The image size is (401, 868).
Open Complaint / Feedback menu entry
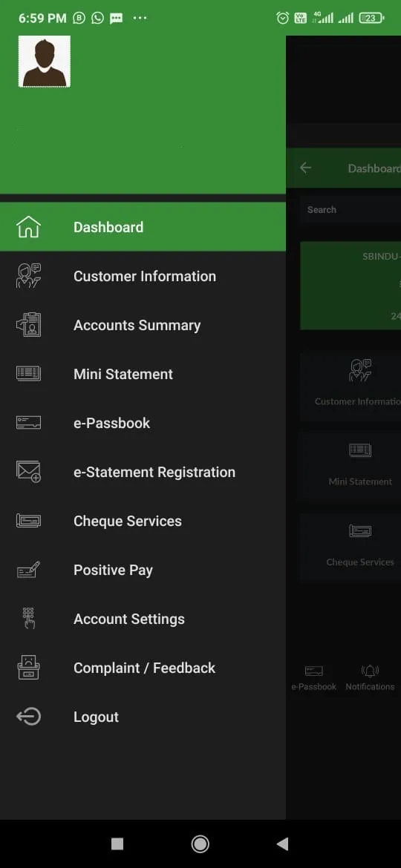coord(143,668)
